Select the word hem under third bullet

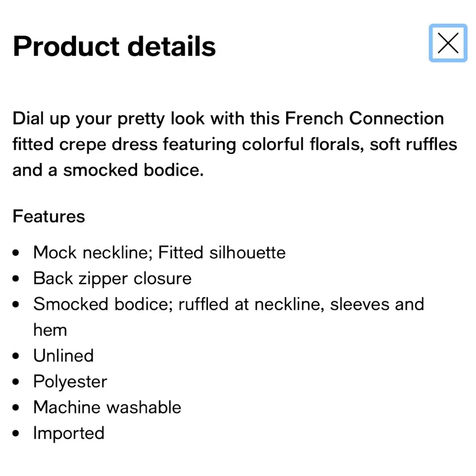50,329
